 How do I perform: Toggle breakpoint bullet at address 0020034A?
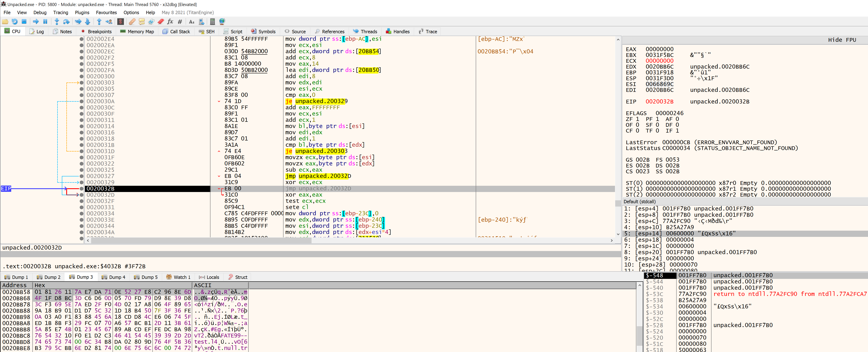[82, 232]
